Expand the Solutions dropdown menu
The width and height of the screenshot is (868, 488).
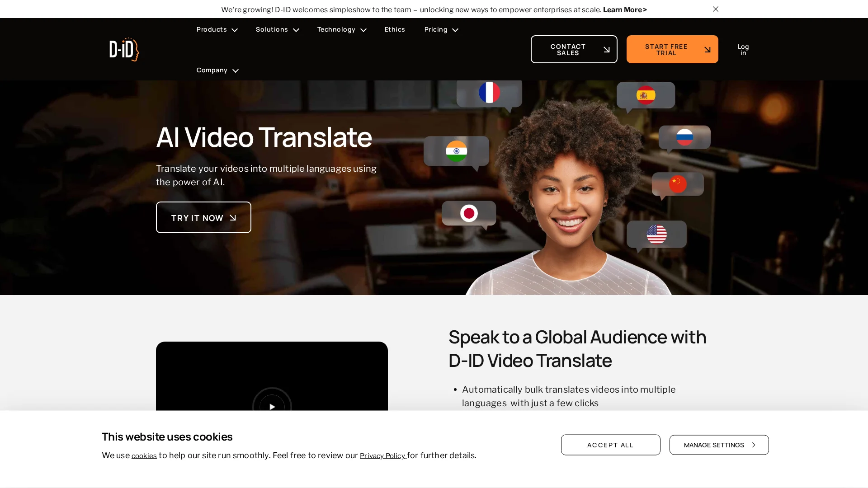coord(277,30)
